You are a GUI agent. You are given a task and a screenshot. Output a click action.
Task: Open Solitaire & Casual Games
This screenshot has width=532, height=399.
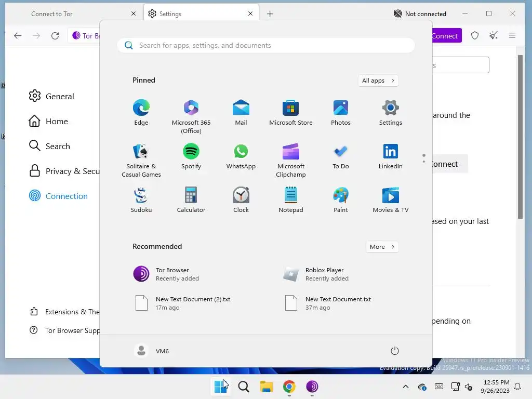coord(141,160)
